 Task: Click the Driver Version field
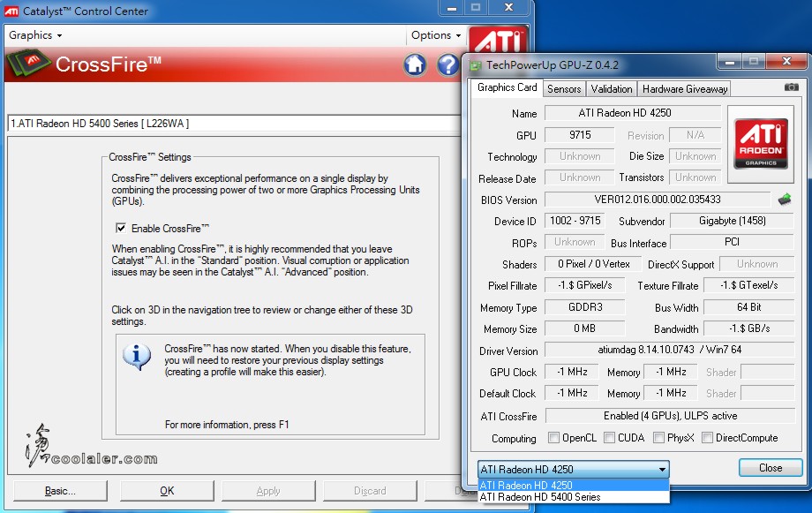click(x=670, y=350)
